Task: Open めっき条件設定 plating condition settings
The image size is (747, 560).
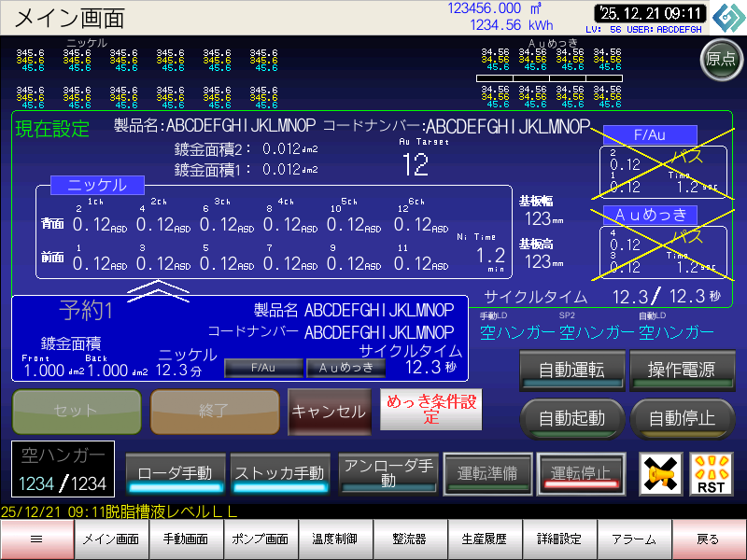Action: tap(430, 411)
